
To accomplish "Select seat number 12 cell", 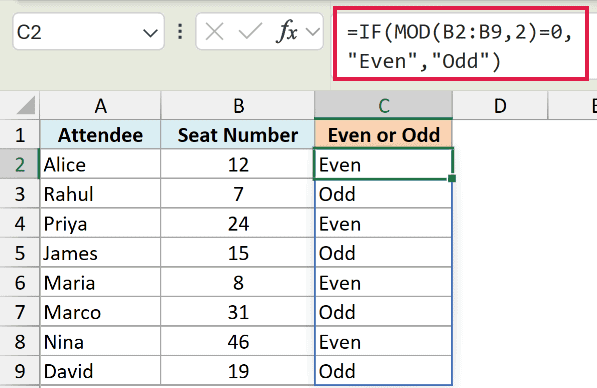I will tap(238, 164).
